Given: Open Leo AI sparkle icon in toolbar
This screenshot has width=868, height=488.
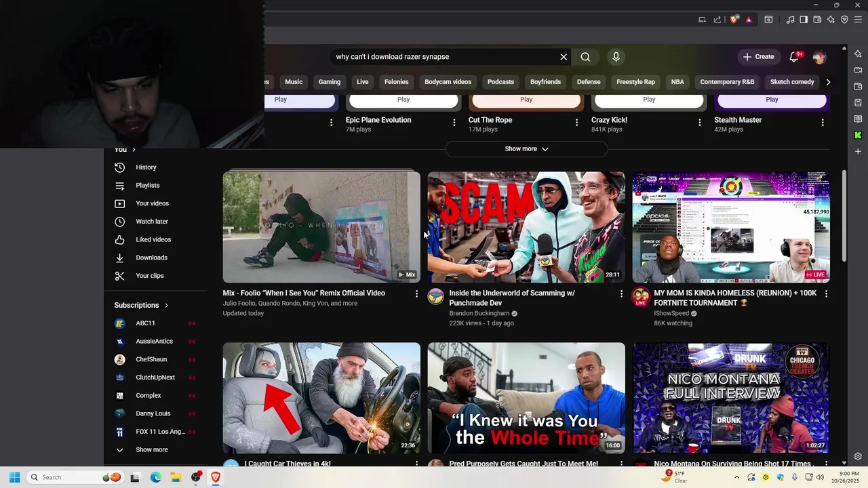Looking at the screenshot, I should [x=831, y=20].
